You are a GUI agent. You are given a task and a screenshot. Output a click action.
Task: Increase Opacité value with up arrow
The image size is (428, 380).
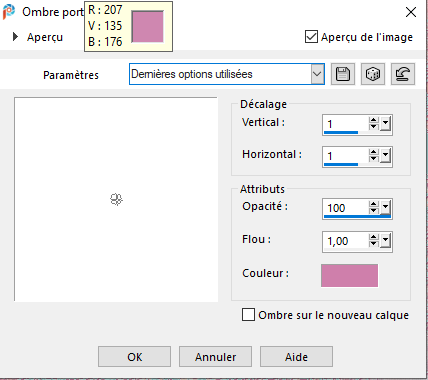[374, 204]
